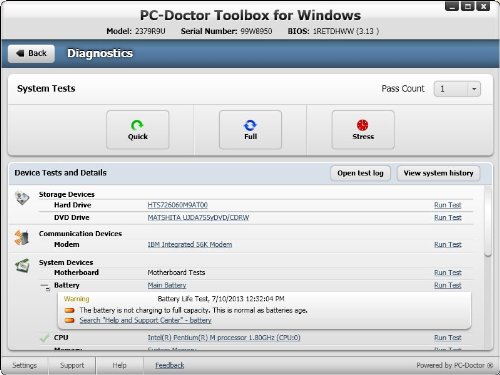Open the Support tab
This screenshot has height=375, width=500.
(x=72, y=365)
